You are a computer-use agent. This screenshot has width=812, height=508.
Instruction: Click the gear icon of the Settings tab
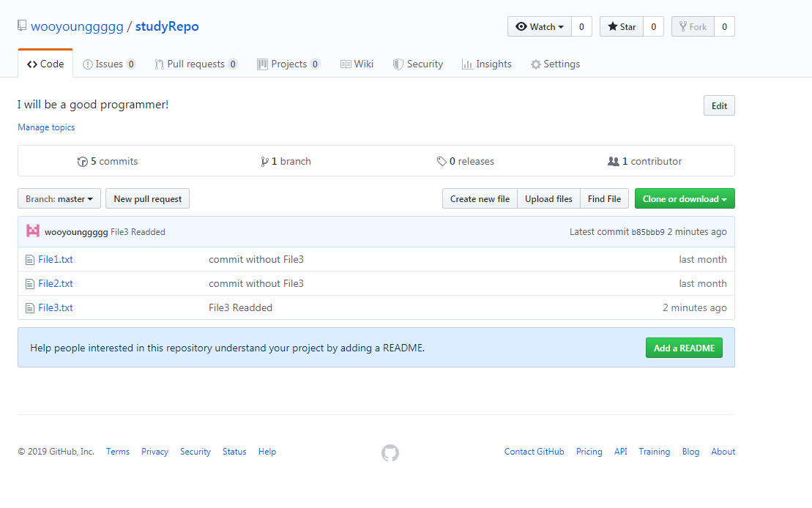click(535, 64)
